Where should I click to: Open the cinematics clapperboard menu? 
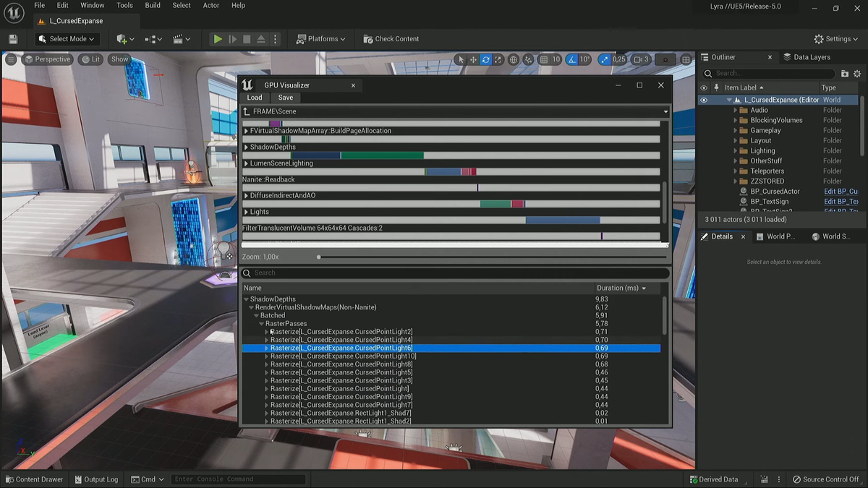coord(181,39)
